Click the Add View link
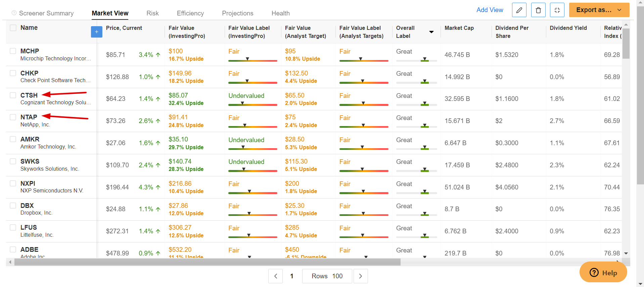The height and width of the screenshot is (287, 644). 490,10
